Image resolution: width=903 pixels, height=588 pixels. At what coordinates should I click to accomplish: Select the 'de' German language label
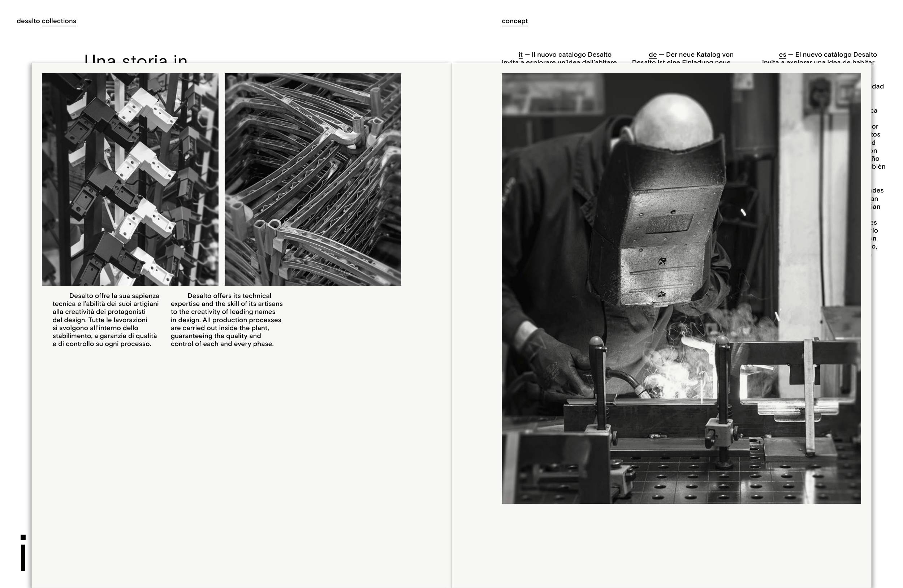point(652,55)
